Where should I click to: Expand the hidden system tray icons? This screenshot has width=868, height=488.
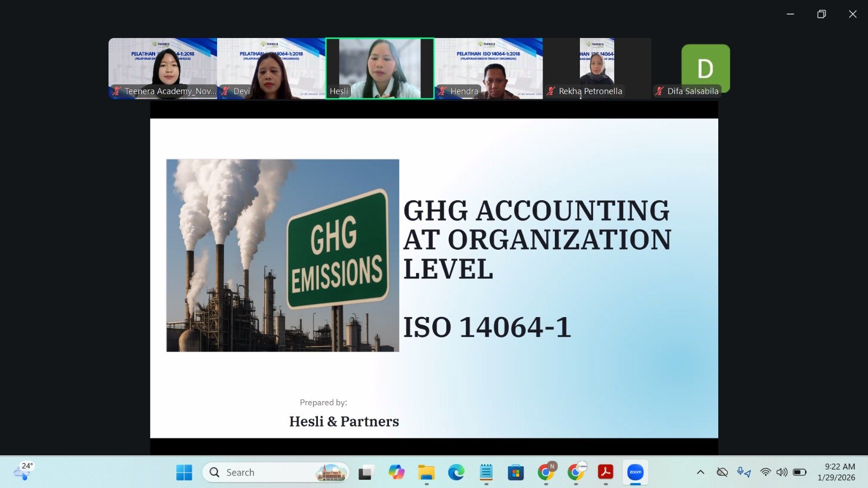(700, 472)
